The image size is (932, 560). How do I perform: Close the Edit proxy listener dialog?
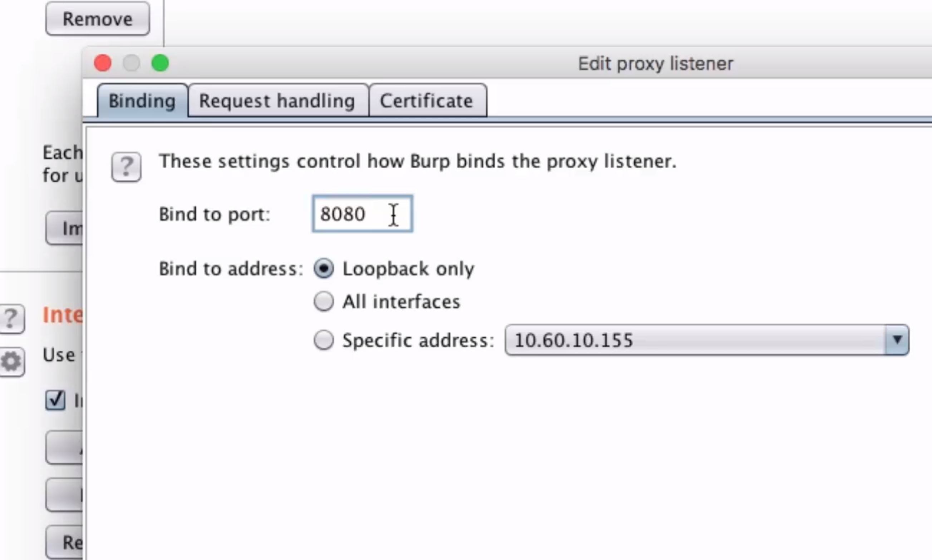tap(103, 63)
